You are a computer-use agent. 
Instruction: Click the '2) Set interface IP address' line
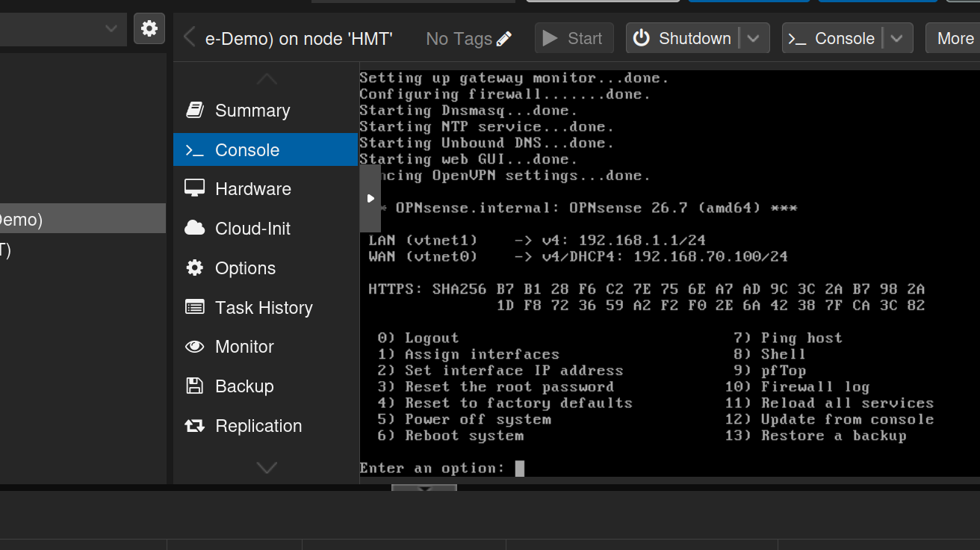(500, 371)
